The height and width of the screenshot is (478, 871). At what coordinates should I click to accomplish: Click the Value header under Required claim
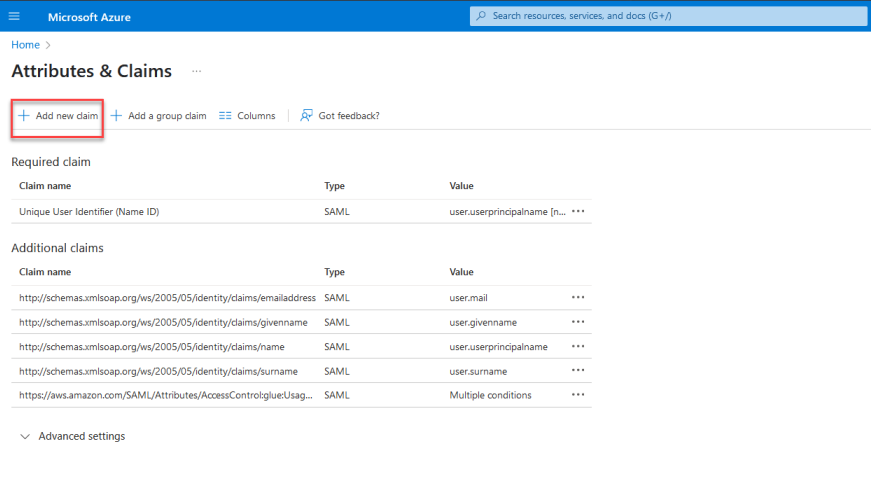click(x=461, y=186)
